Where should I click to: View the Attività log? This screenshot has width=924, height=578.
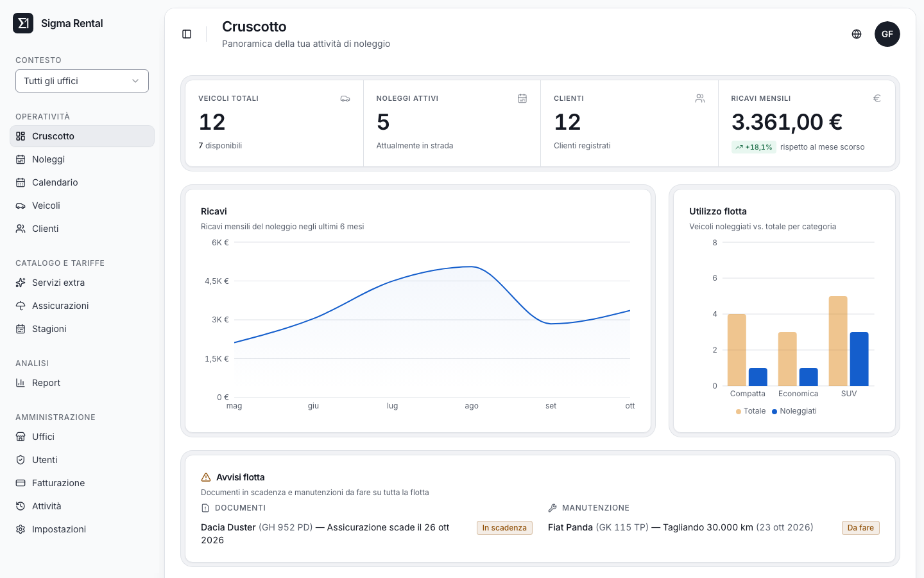click(x=82, y=506)
